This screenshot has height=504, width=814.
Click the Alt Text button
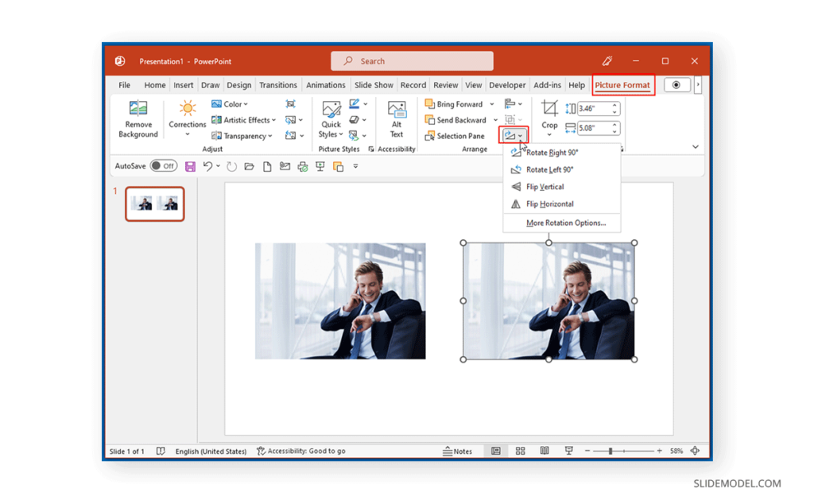point(397,119)
